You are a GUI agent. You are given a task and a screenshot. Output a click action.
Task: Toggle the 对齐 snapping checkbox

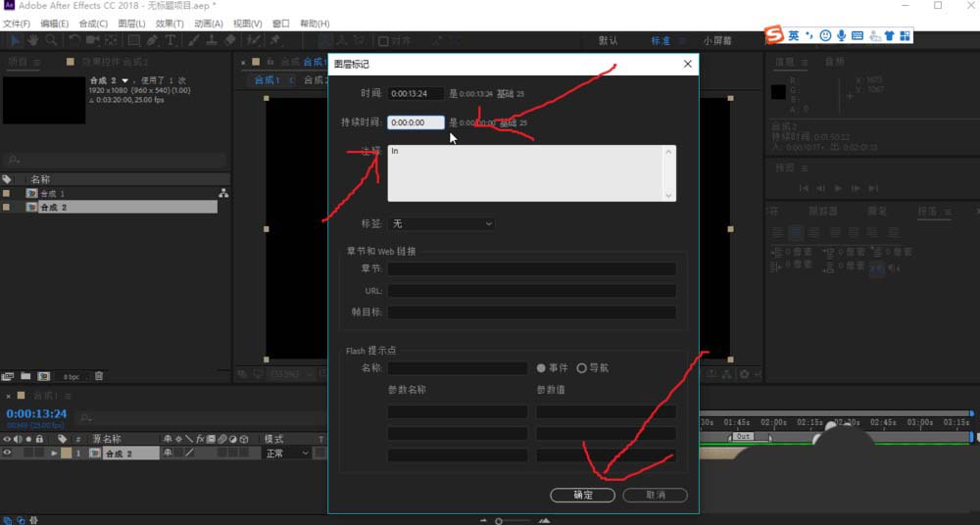click(384, 41)
